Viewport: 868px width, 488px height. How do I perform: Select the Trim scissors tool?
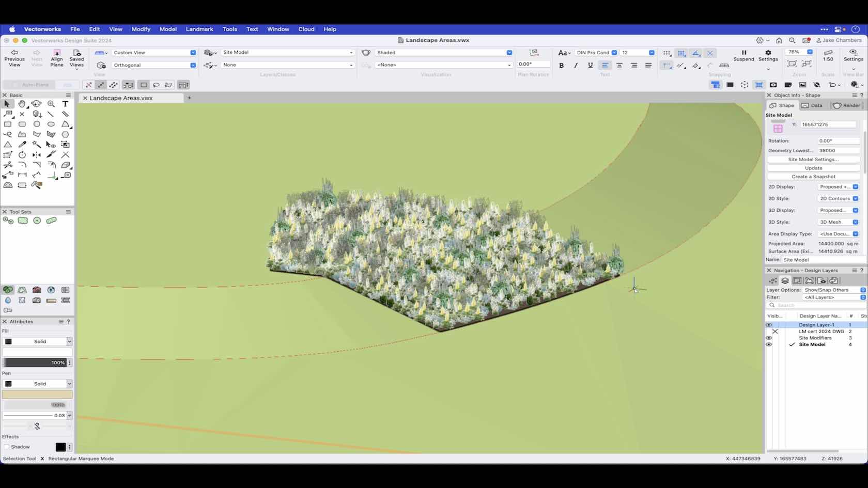coord(7,165)
